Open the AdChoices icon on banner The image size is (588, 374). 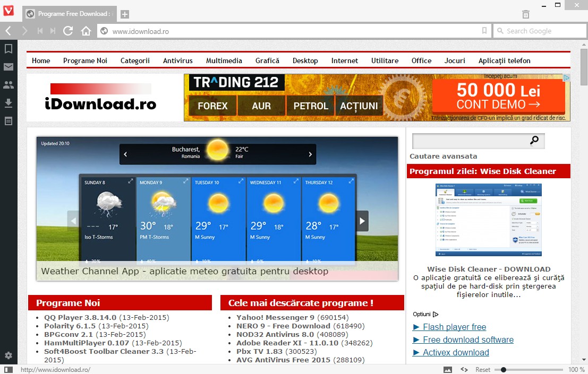point(567,77)
